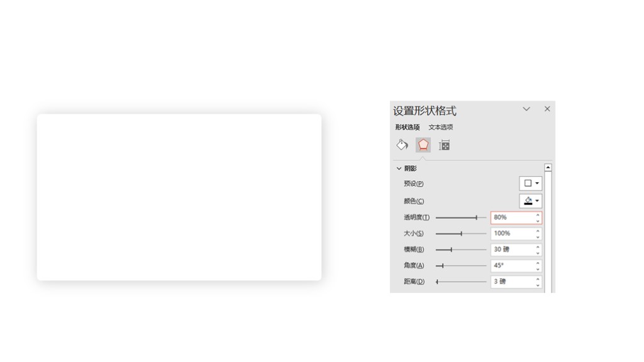Open the Size & Properties icon tab

445,145
